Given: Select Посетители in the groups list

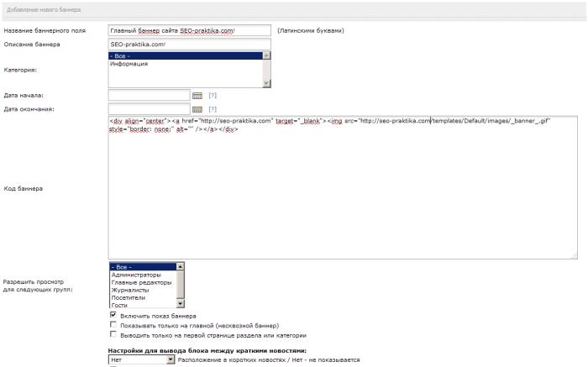Looking at the screenshot, I should click(x=143, y=297).
